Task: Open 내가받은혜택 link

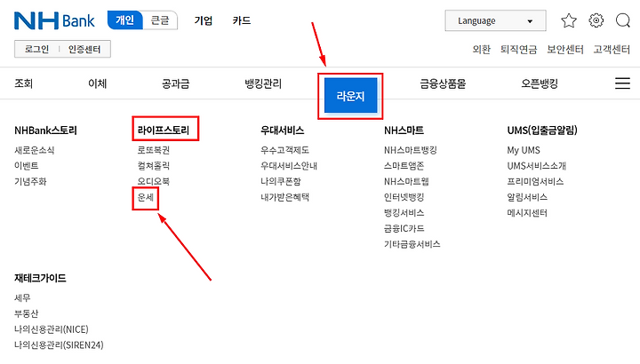Action: click(x=285, y=197)
